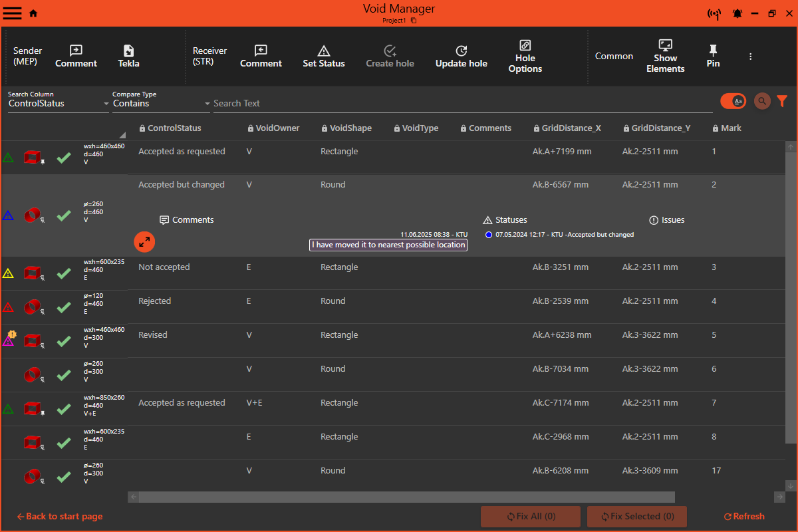
Task: Open Hole Options
Action: tap(525, 57)
